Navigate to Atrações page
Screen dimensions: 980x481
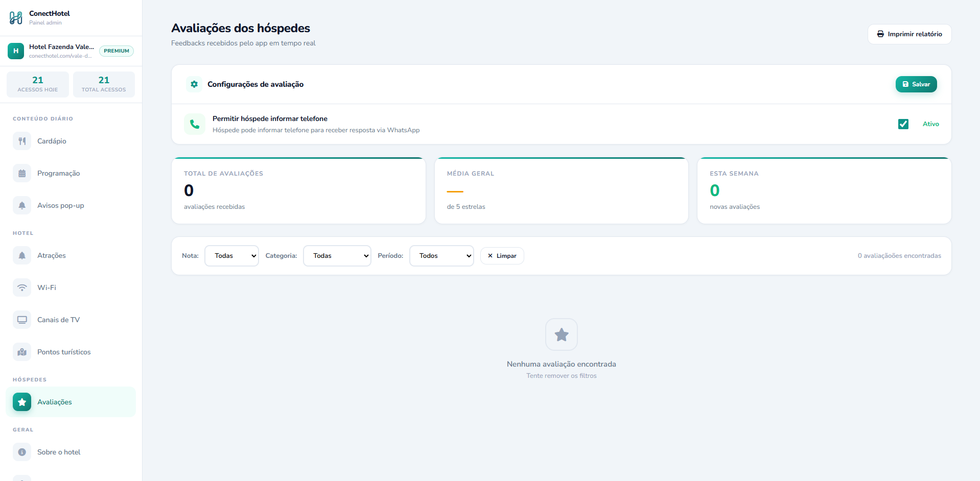[71, 255]
